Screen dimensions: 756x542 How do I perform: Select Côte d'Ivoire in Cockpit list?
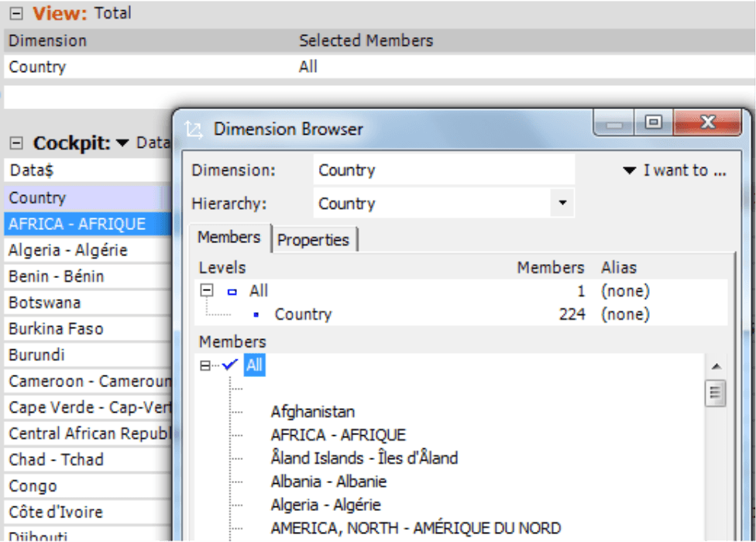click(88, 512)
